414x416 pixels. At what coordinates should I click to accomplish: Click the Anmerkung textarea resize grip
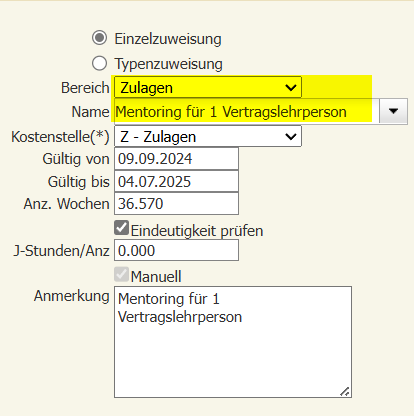tap(345, 391)
